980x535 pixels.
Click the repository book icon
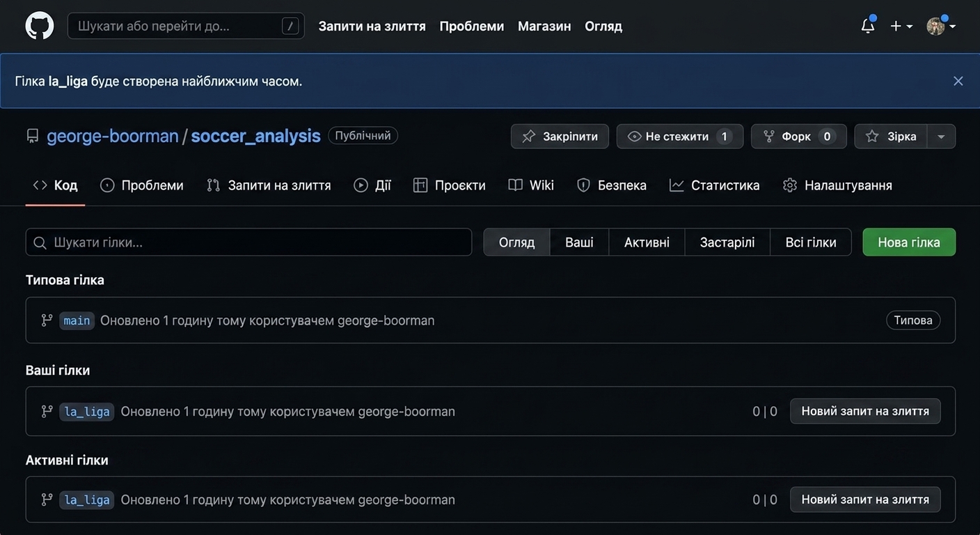click(33, 136)
